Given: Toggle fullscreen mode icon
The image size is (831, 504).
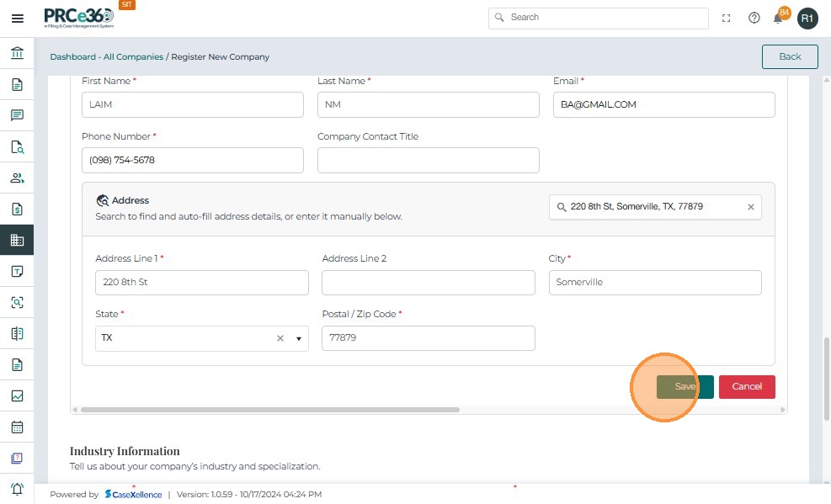Looking at the screenshot, I should point(727,18).
